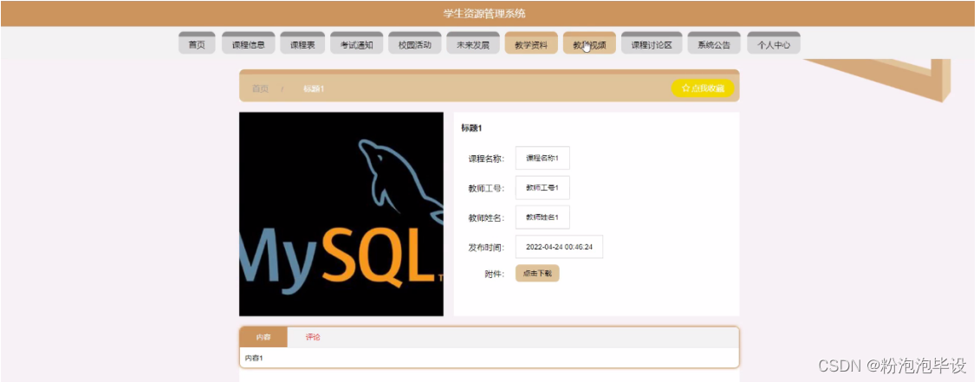
Task: Click the 课程名称1 value field
Action: point(542,159)
